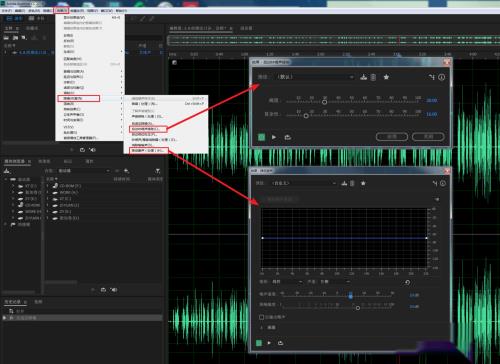500x364 pixels.
Task: Open channel map editor in Threshold/Complexity dialog
Action: coord(432,77)
